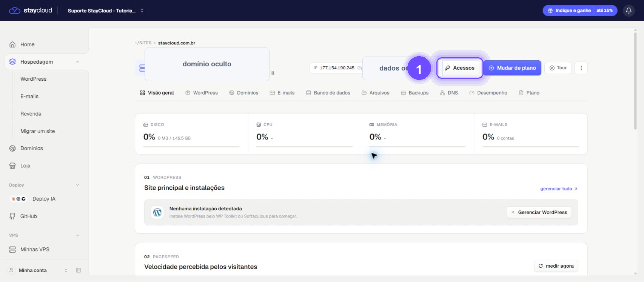
Task: Toggle the sidebar collapse icon
Action: [x=79, y=270]
